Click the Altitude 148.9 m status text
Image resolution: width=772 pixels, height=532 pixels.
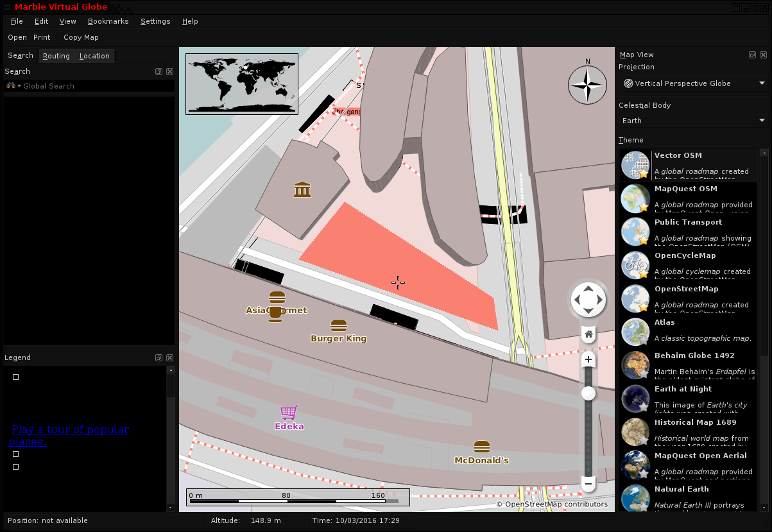click(x=246, y=520)
